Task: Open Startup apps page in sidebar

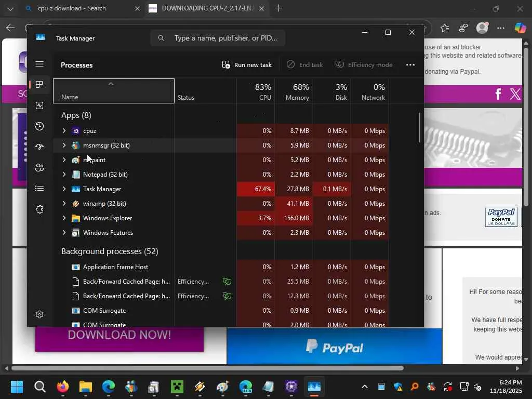Action: 39,147
